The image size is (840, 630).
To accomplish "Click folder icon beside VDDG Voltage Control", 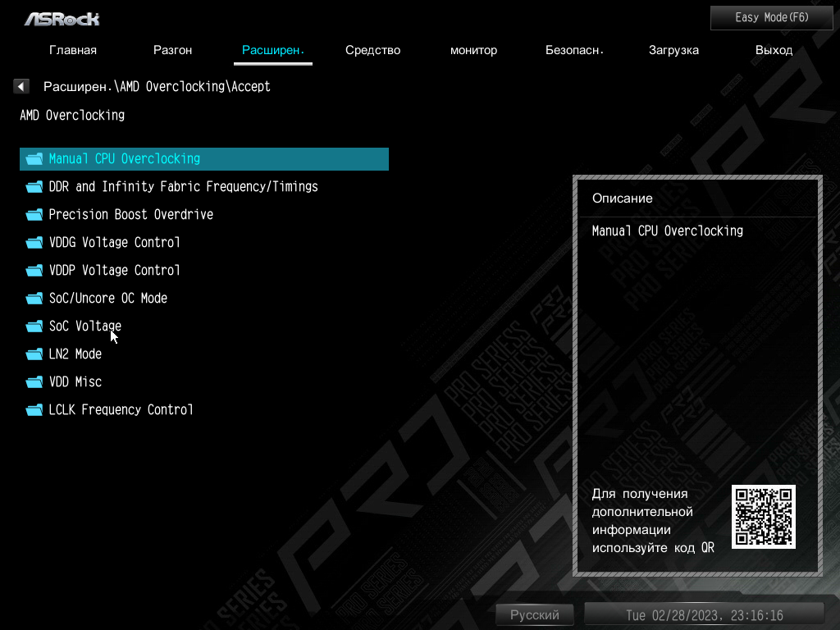I will coord(34,243).
